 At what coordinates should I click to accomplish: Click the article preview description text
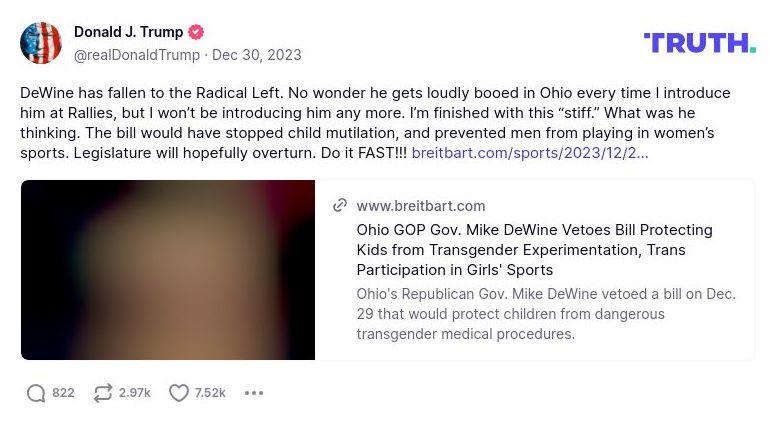click(x=545, y=314)
